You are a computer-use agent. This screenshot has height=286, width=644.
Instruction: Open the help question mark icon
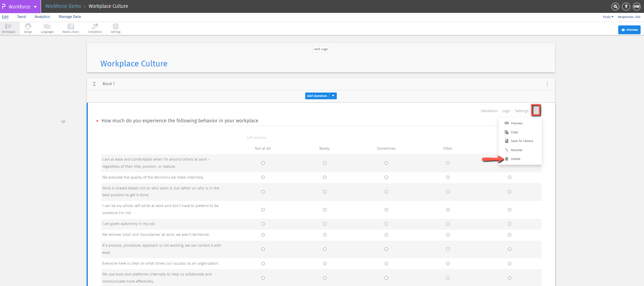point(626,6)
